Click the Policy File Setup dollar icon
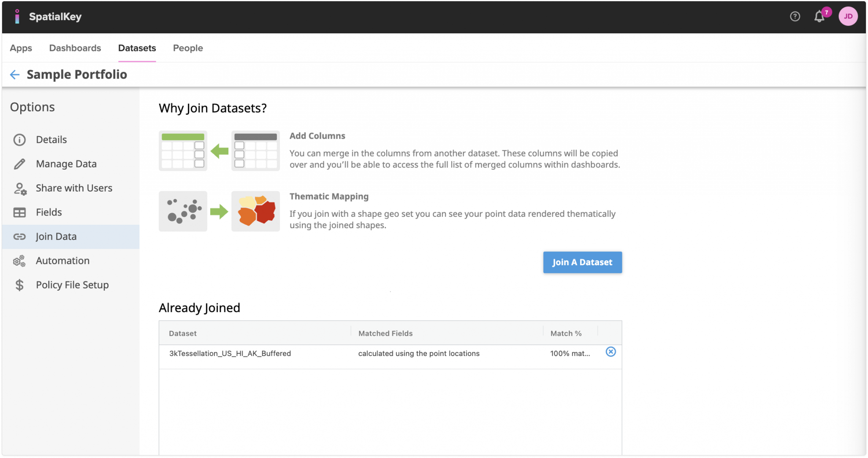The width and height of the screenshot is (868, 458). coord(19,285)
